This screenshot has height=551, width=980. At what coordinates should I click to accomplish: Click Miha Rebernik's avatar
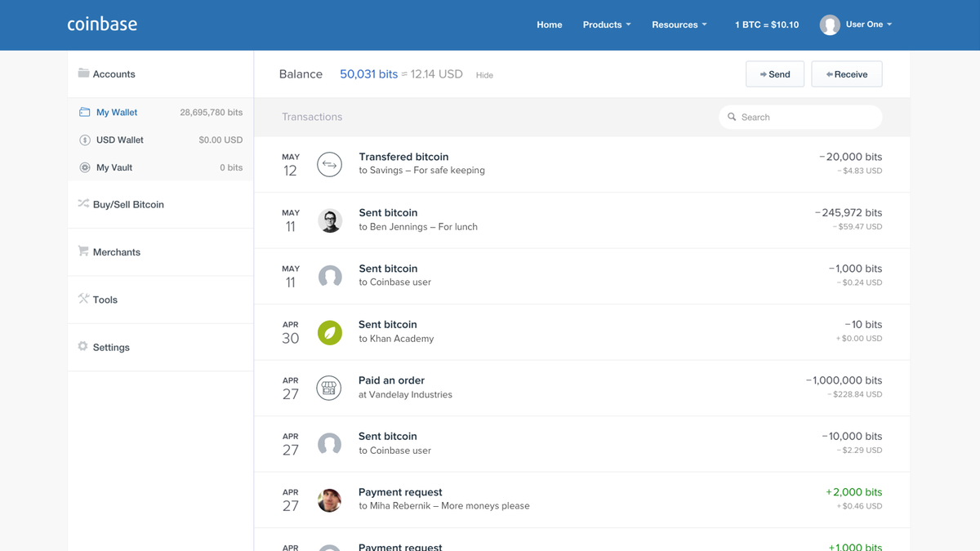pyautogui.click(x=330, y=500)
